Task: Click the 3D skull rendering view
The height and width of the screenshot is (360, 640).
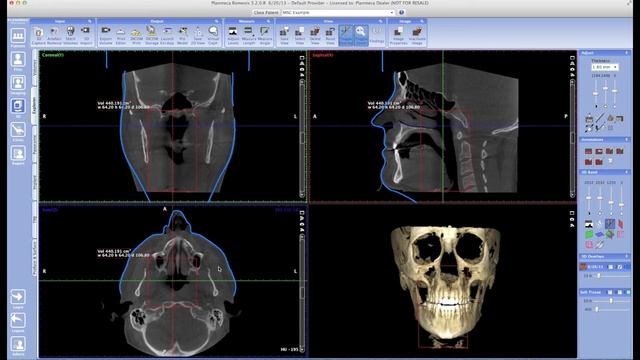Action: (443, 282)
